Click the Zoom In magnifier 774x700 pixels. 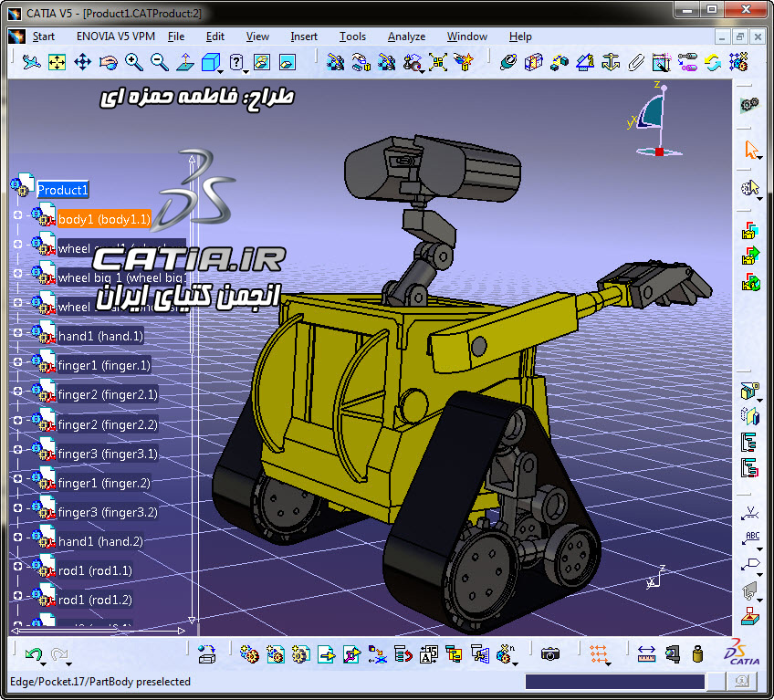tap(134, 63)
